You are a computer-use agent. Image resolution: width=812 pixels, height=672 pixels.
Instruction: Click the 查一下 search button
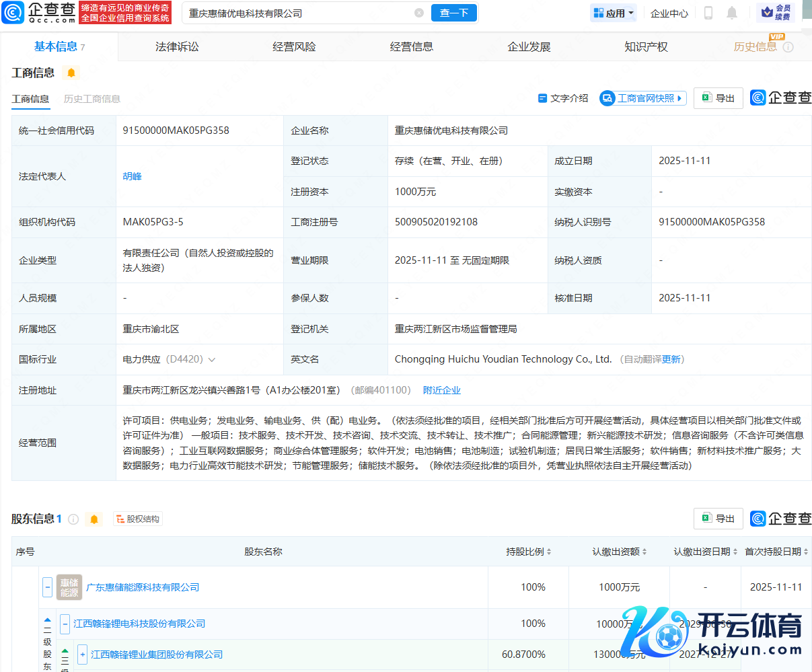click(x=453, y=13)
